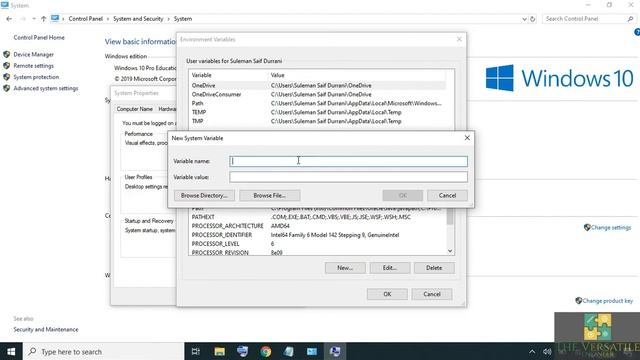Screen dimensions: 640x360
Task: Select the PROCESSOR_IDENTIFIER system variable row
Action: click(x=318, y=235)
